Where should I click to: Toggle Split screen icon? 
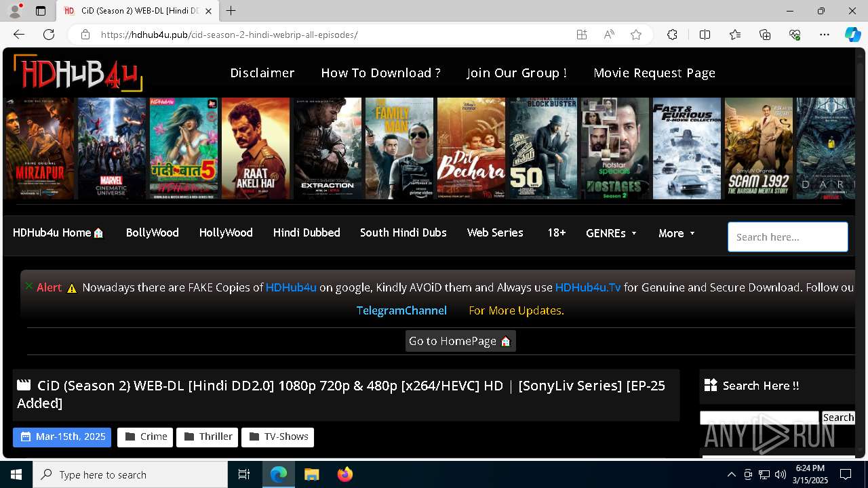click(705, 35)
